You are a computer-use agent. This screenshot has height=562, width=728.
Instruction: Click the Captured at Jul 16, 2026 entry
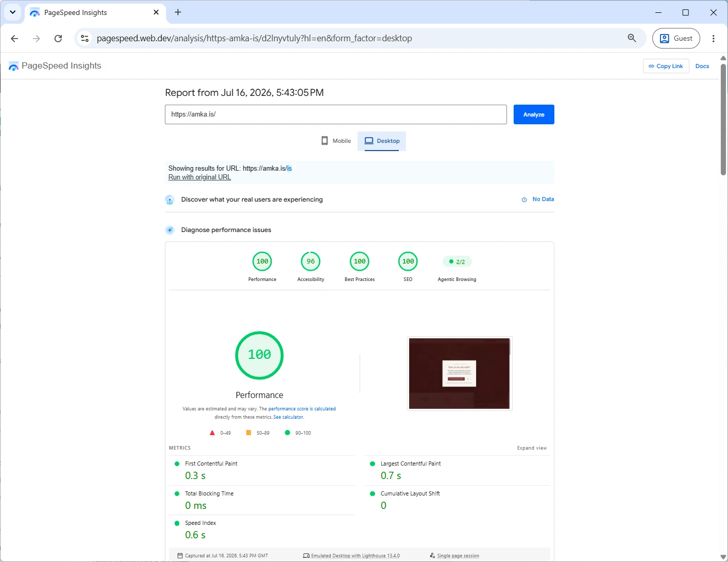(x=223, y=556)
